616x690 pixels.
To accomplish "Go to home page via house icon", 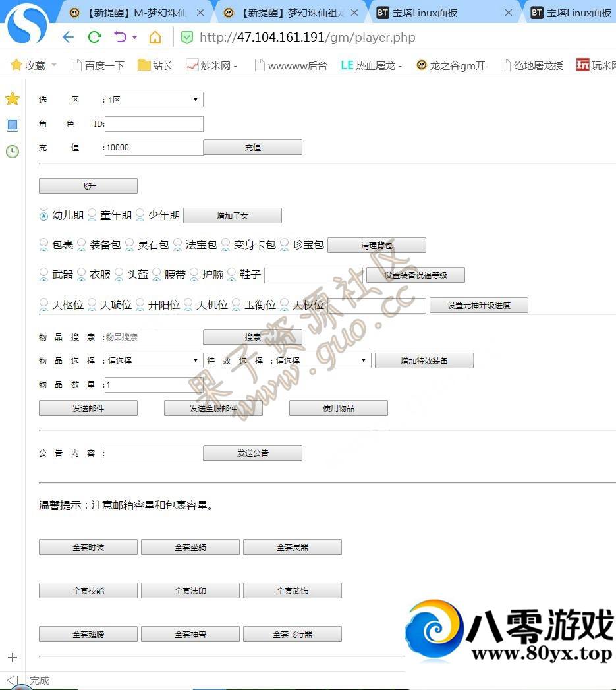I will (155, 37).
